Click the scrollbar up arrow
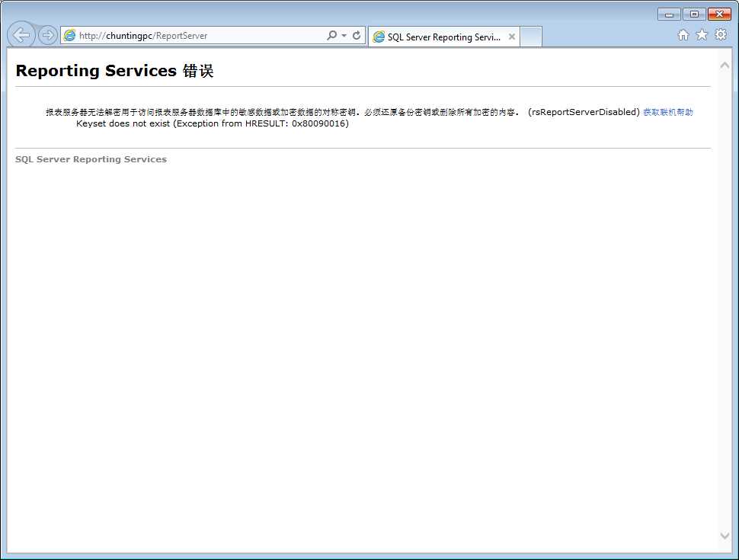 click(725, 66)
